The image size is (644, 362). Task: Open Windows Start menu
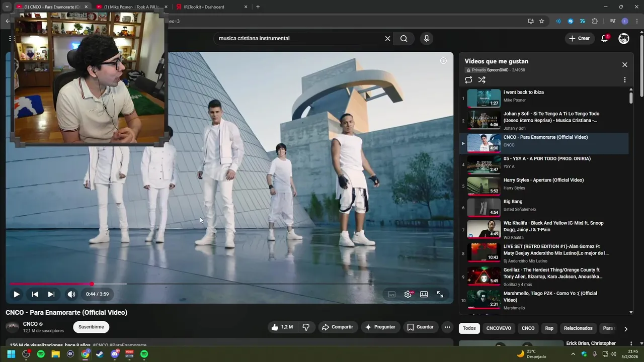(11, 354)
